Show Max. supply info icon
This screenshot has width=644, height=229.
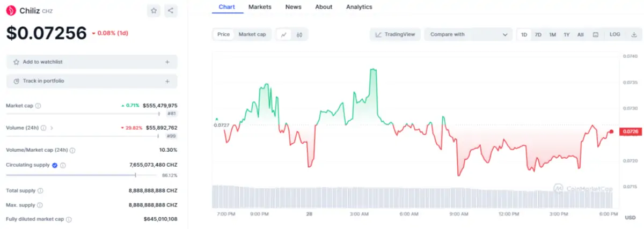point(40,205)
